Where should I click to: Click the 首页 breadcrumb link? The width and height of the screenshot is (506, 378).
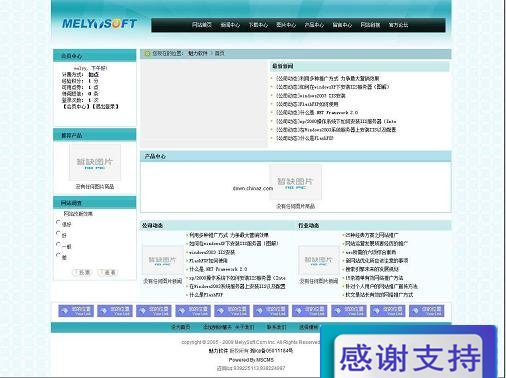219,53
